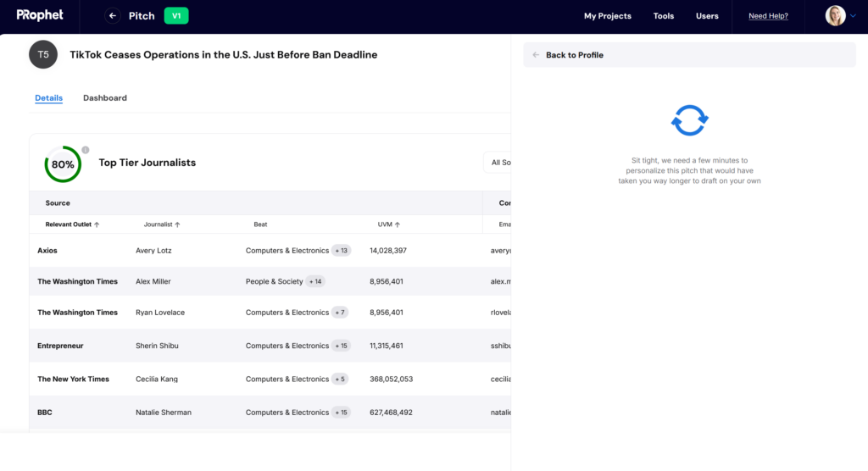Click journalist Natalie Sherman
Screen dimensions: 868x471
pyautogui.click(x=164, y=413)
